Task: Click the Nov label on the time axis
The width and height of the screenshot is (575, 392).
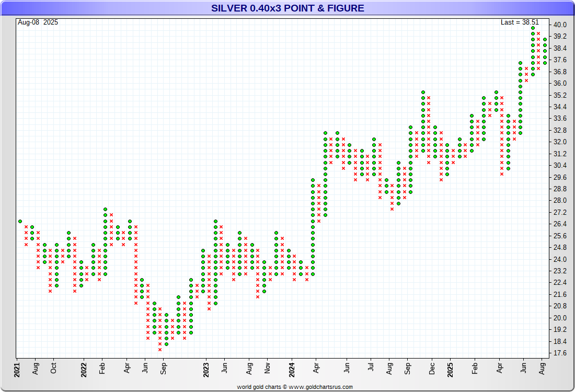Action: [267, 368]
